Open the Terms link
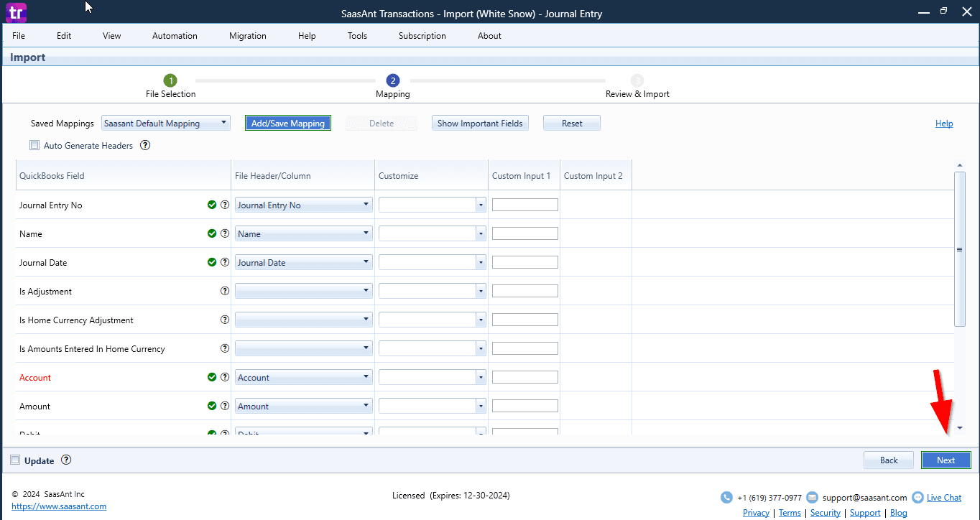 (790, 513)
